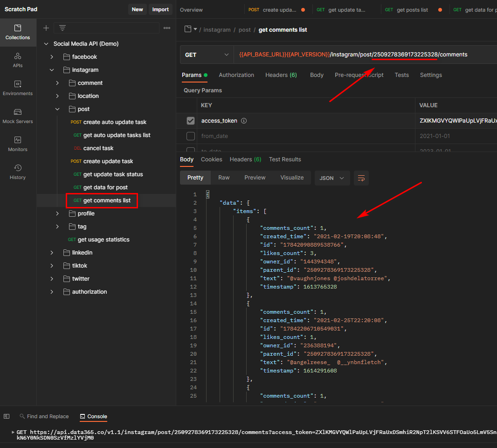Open the Mock Servers sidebar panel
The image size is (497, 448).
[18, 116]
